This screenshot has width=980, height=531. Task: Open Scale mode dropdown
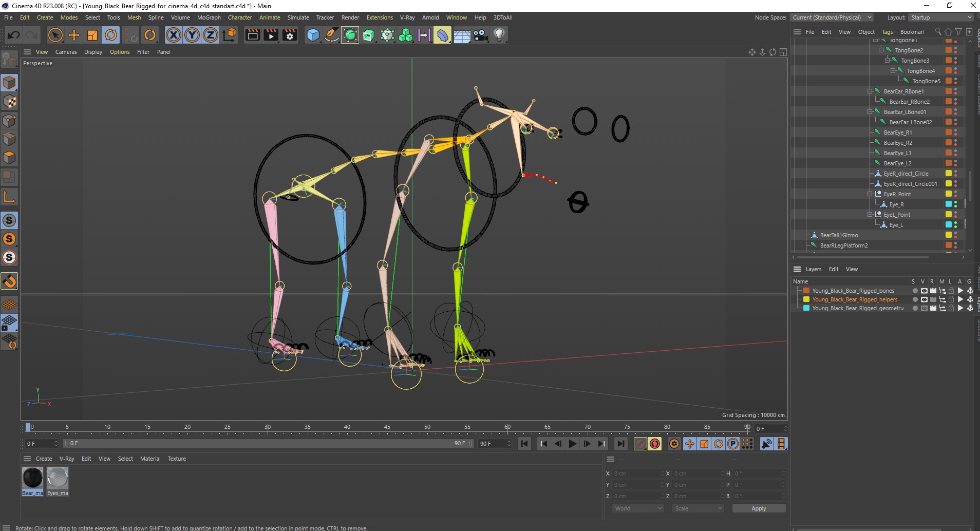point(699,508)
